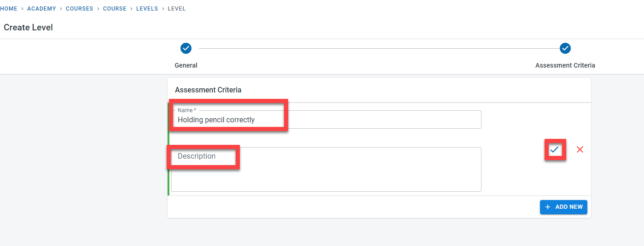
Task: Click the Name field with "Holding pencil correctly"
Action: [326, 120]
